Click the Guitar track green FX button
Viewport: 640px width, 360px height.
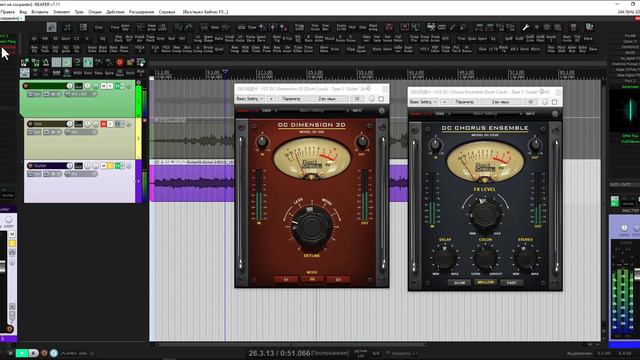(119, 166)
